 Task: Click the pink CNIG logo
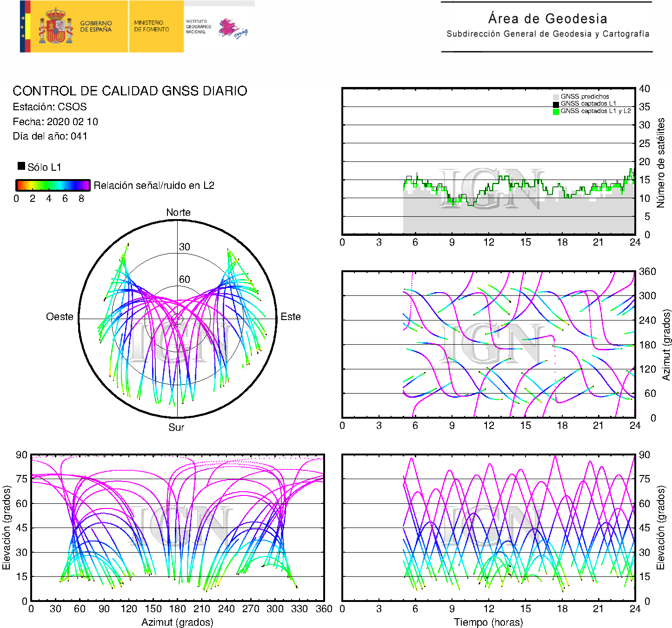(232, 29)
